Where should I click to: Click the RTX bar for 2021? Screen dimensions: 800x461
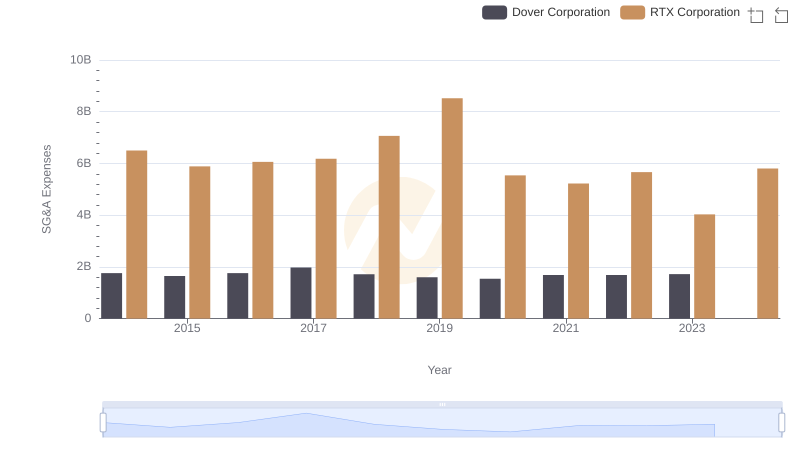[579, 251]
